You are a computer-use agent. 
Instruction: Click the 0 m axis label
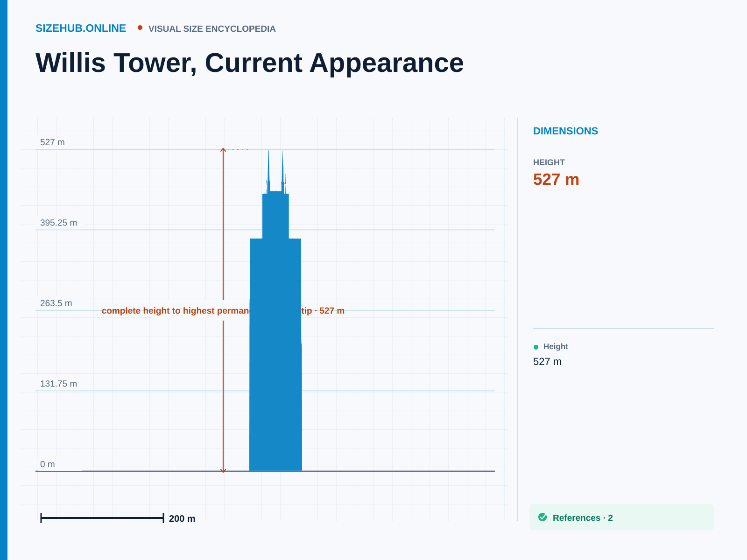pos(48,464)
